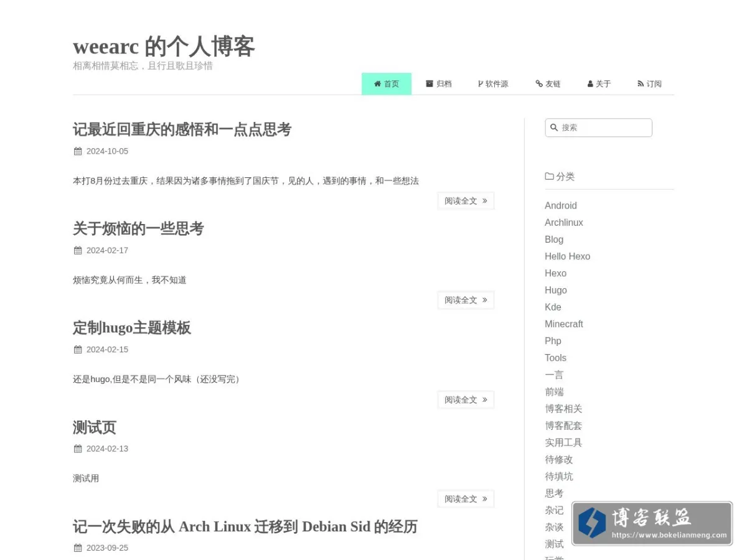
Task: Open the 首页 navigation tab
Action: [x=387, y=84]
